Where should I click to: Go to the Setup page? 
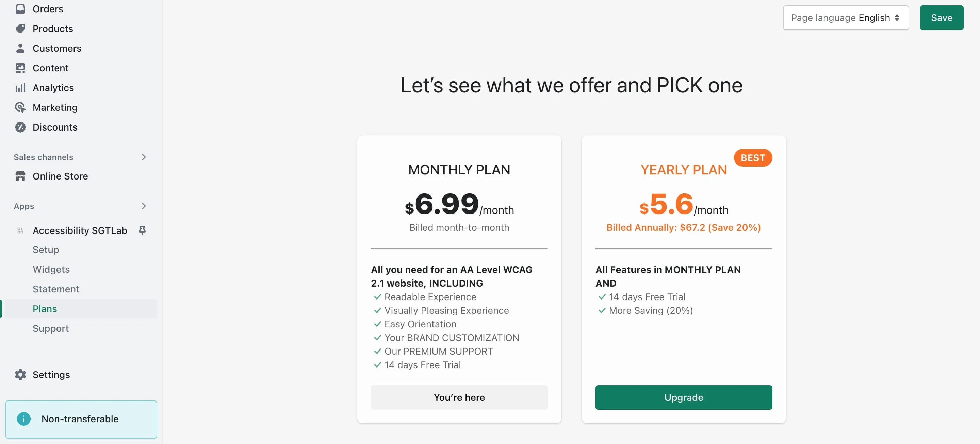point(46,250)
